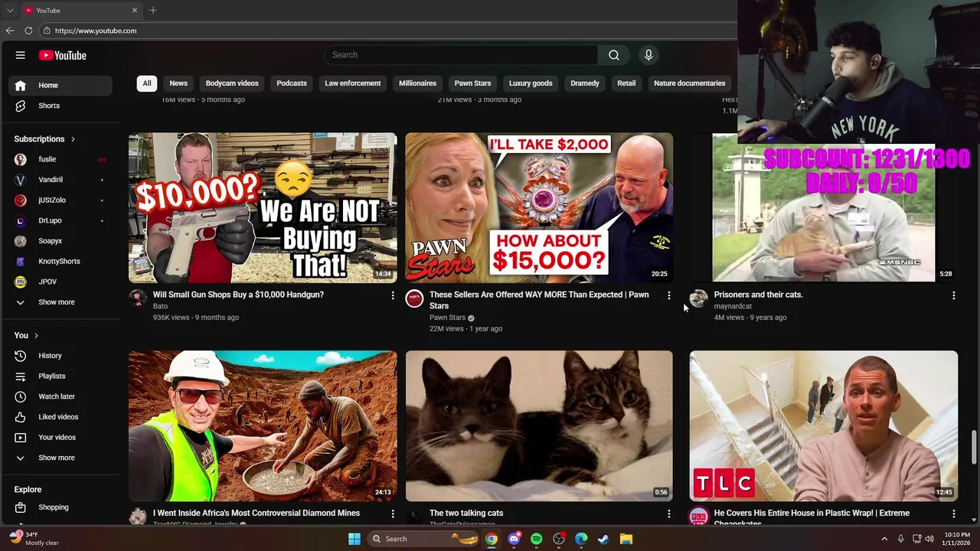
Task: Open Liked videos
Action: (60, 417)
